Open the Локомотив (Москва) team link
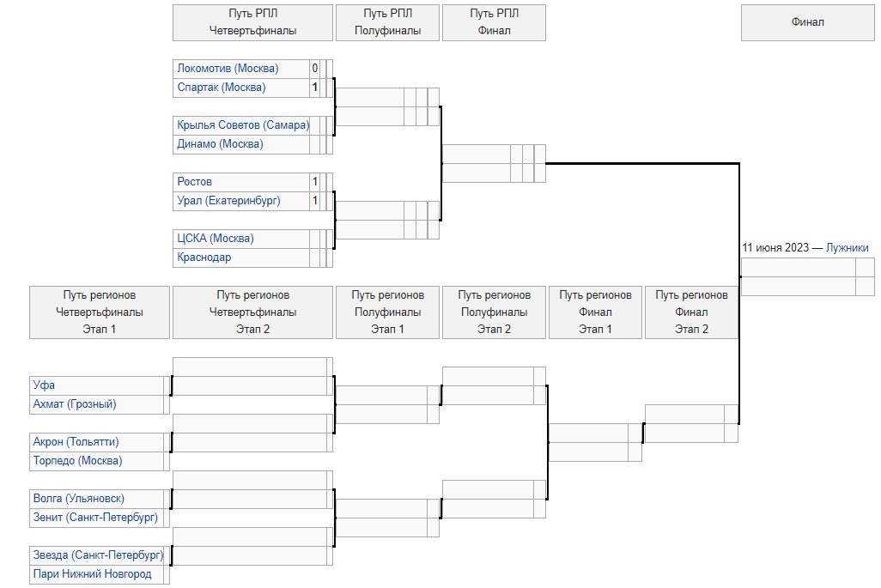The height and width of the screenshot is (588, 881). tap(227, 69)
